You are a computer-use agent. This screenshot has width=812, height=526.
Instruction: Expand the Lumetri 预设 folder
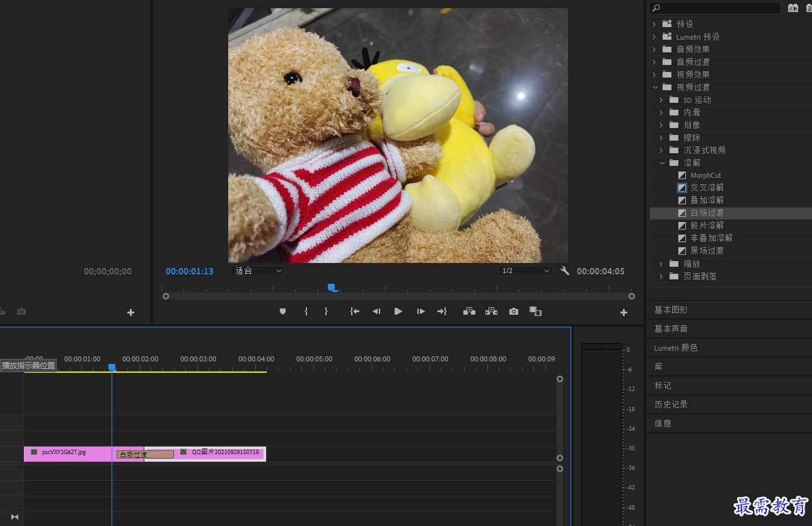(654, 37)
